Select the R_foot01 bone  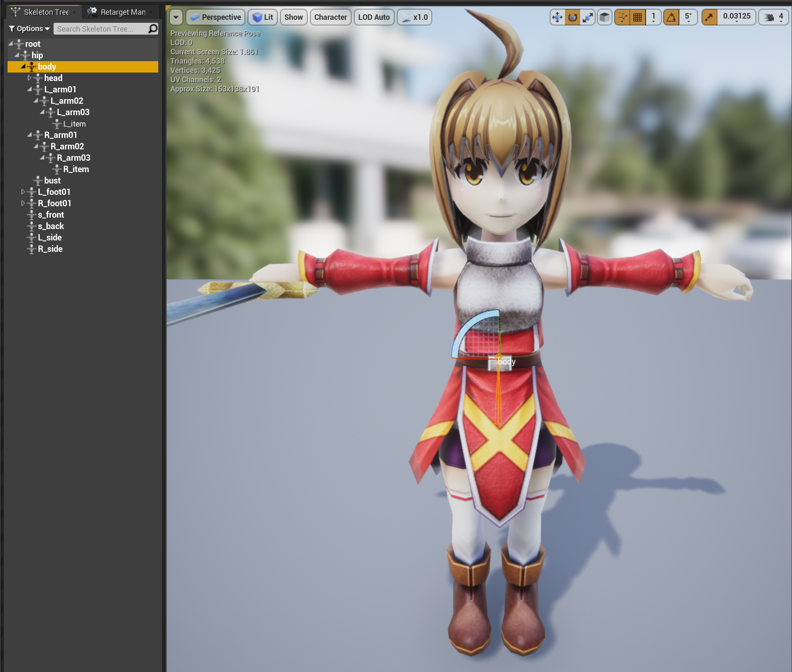[54, 203]
